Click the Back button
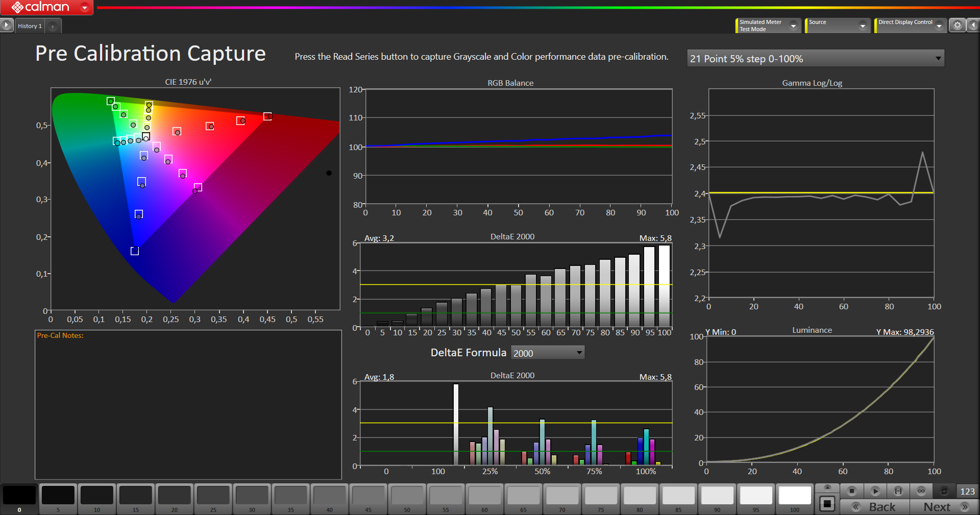The image size is (980, 515). (875, 507)
